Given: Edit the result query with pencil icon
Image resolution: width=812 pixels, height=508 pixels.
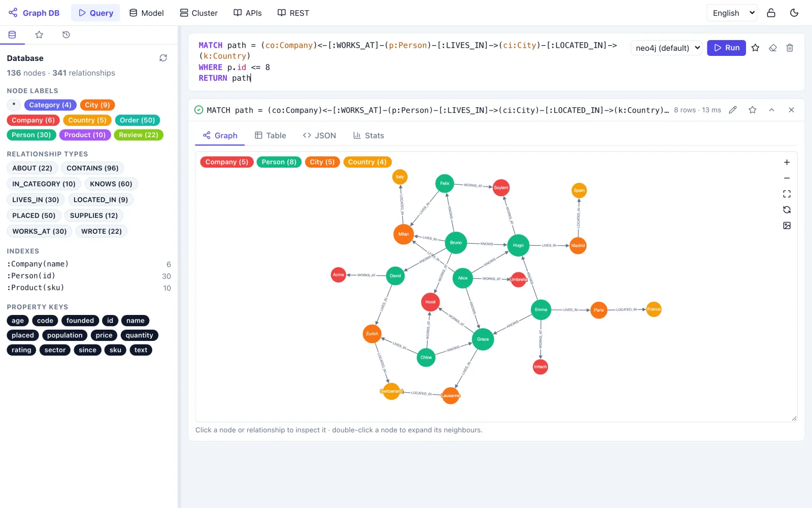Looking at the screenshot, I should point(733,110).
